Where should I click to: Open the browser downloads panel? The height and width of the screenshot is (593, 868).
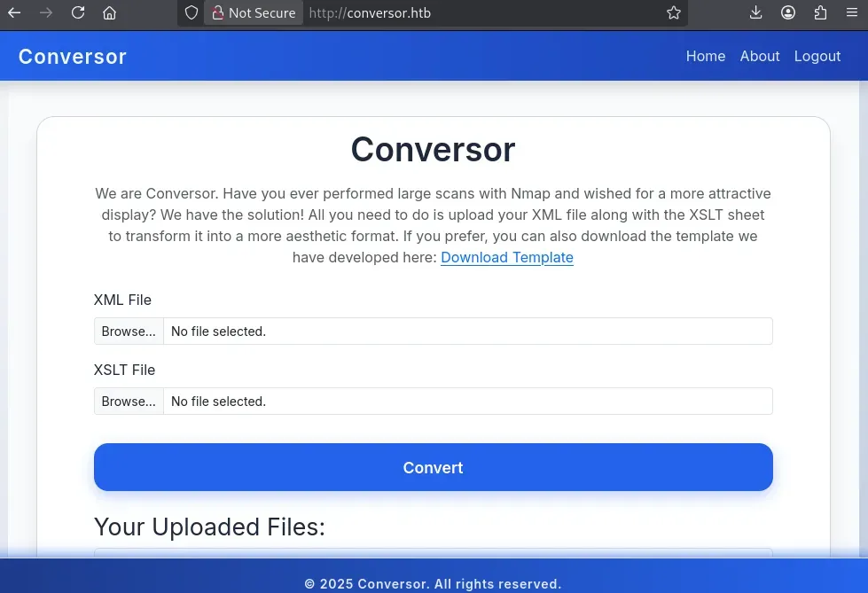click(x=755, y=13)
